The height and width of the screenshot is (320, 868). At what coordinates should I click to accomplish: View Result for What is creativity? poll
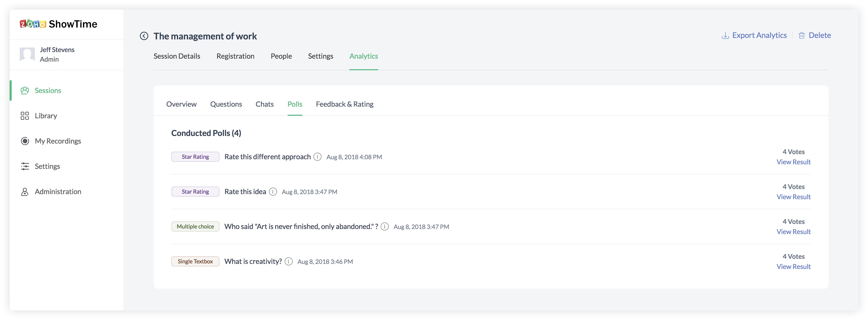tap(793, 266)
